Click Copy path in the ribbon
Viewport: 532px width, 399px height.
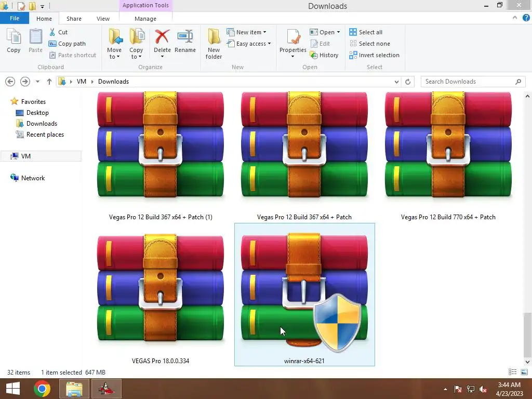pos(67,44)
